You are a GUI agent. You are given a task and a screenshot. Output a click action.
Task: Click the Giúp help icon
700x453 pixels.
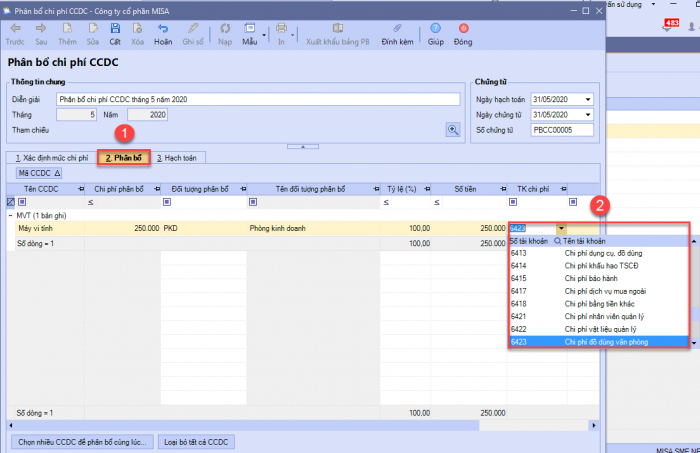[436, 33]
